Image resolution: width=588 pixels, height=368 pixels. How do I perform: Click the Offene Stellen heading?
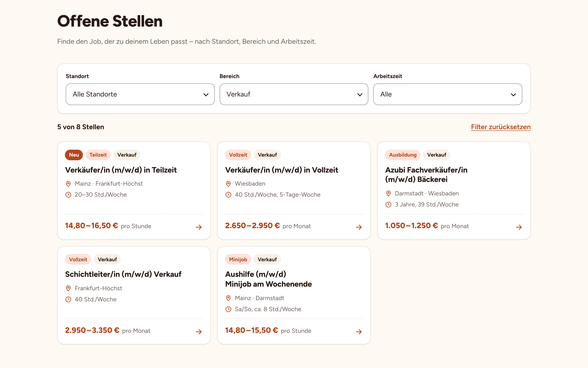(x=110, y=21)
